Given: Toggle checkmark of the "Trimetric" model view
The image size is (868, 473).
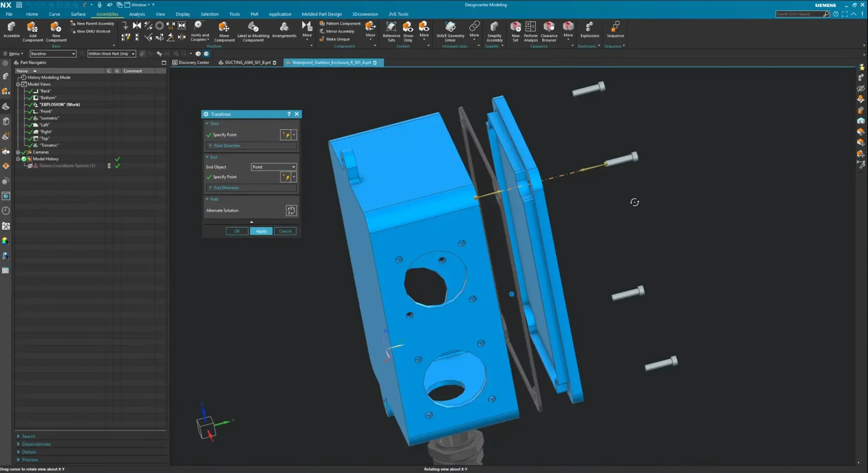Looking at the screenshot, I should point(30,146).
